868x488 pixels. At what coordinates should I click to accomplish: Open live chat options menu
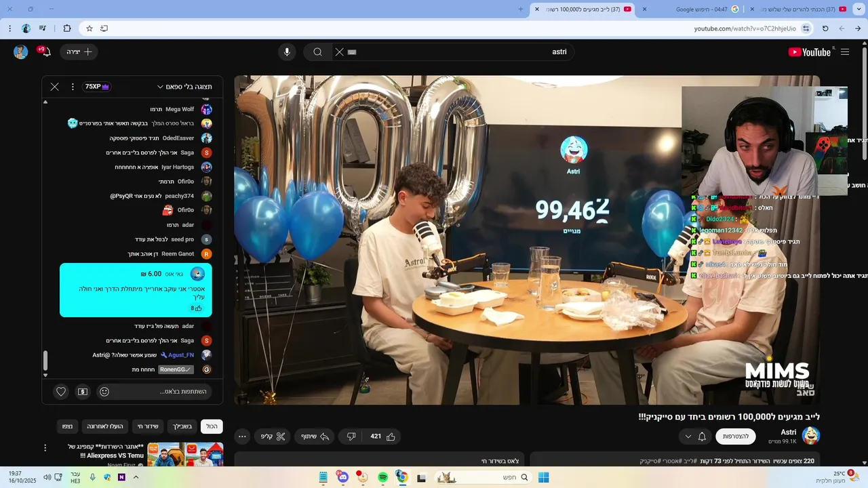[x=73, y=87]
